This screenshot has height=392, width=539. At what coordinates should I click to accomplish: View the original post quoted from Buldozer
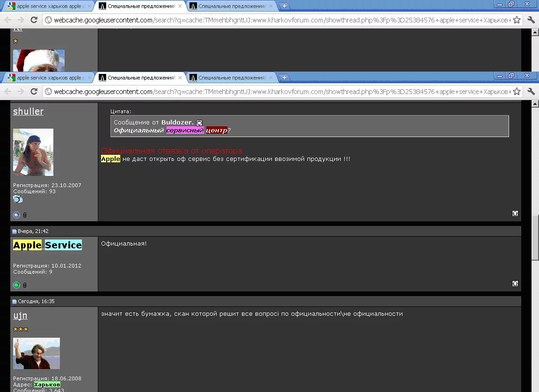199,123
